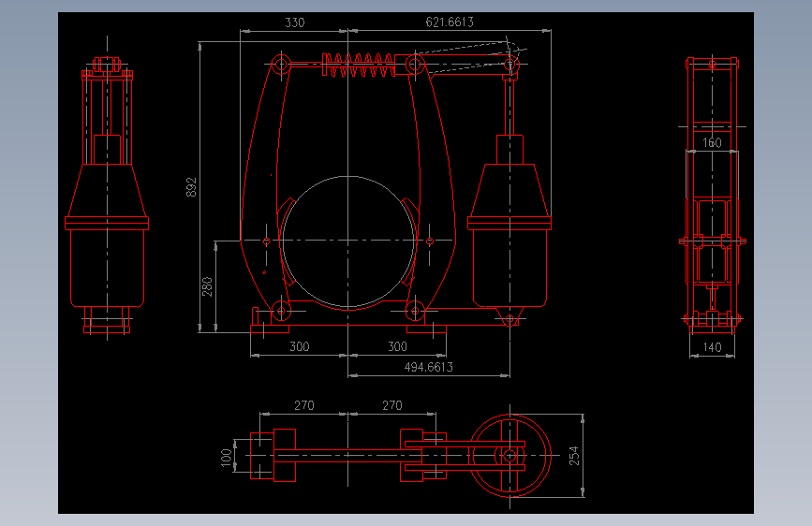Image resolution: width=812 pixels, height=526 pixels.
Task: Click the vertical 100 dimension text
Action: [x=227, y=458]
